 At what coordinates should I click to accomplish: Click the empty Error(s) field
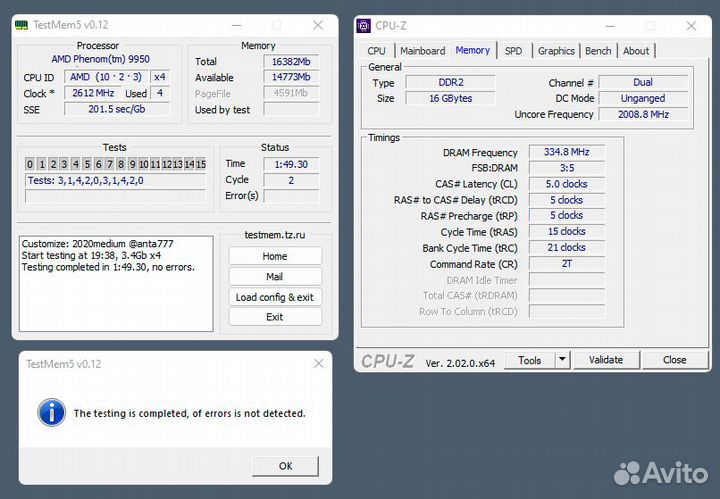pos(291,196)
